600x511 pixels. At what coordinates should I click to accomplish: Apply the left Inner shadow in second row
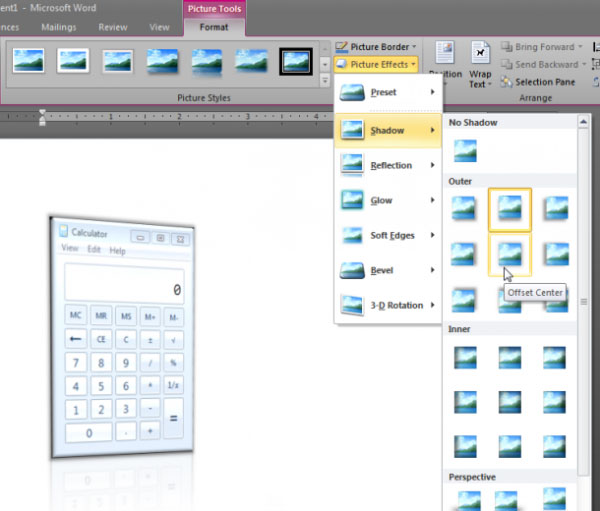coord(465,402)
